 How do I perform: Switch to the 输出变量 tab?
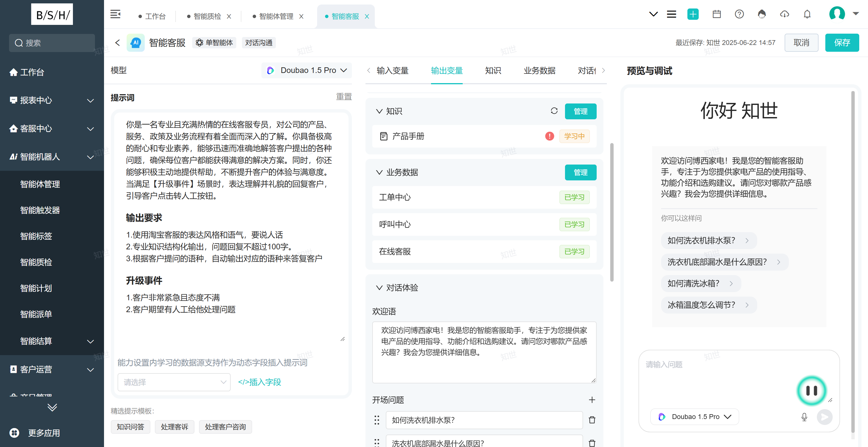point(447,70)
